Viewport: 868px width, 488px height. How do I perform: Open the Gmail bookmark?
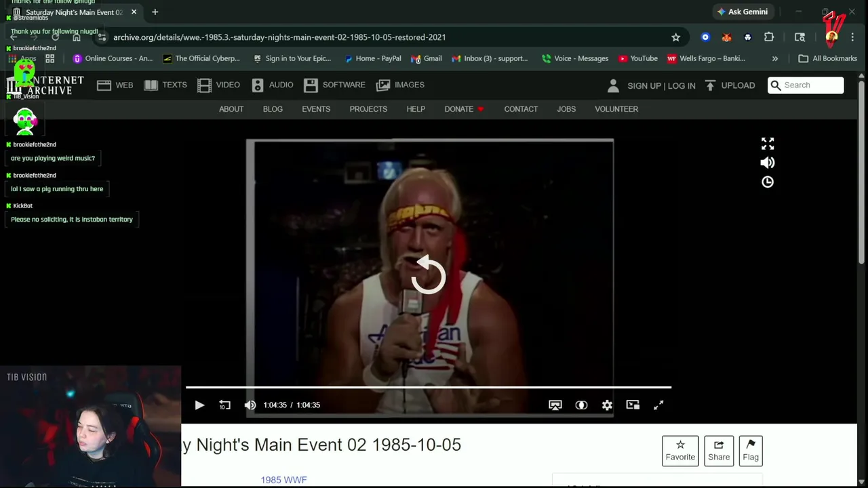(x=426, y=58)
